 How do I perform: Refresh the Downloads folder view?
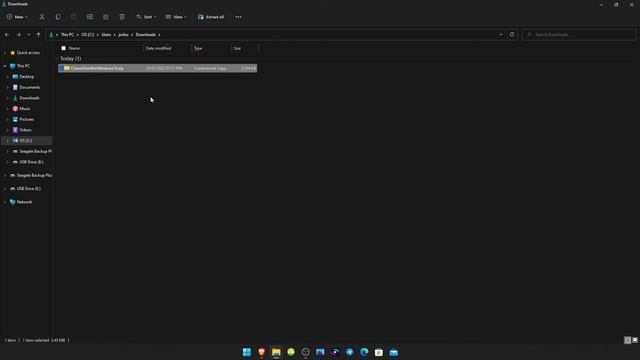(x=512, y=35)
